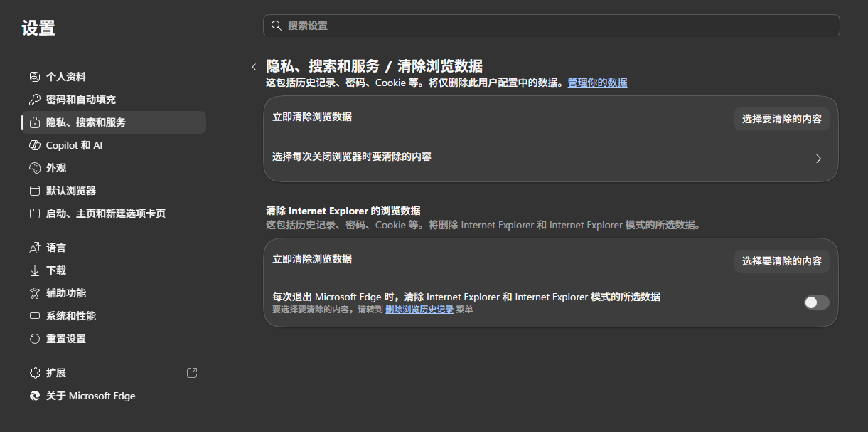Image resolution: width=868 pixels, height=432 pixels.
Task: Go to 辅助功能 settings
Action: (x=114, y=293)
